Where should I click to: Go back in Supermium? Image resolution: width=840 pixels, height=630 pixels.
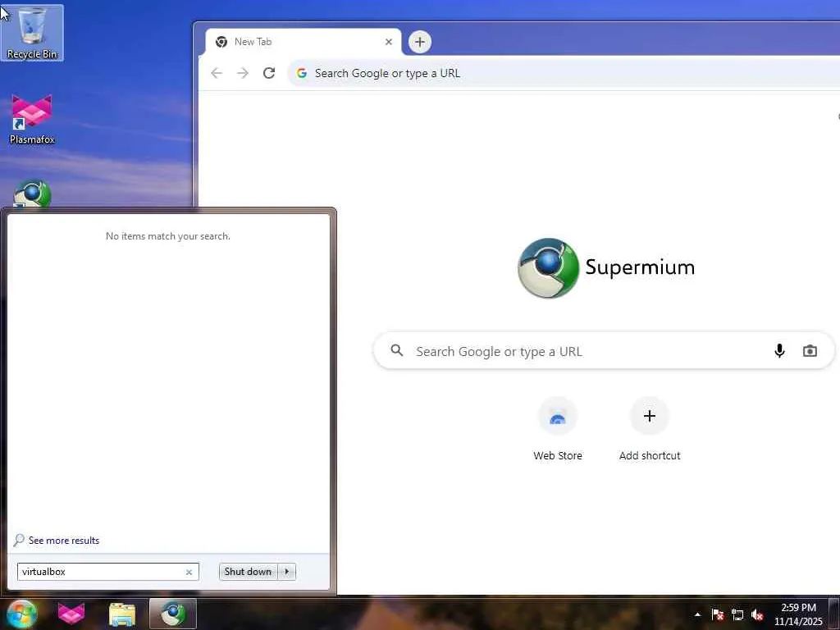coord(217,73)
